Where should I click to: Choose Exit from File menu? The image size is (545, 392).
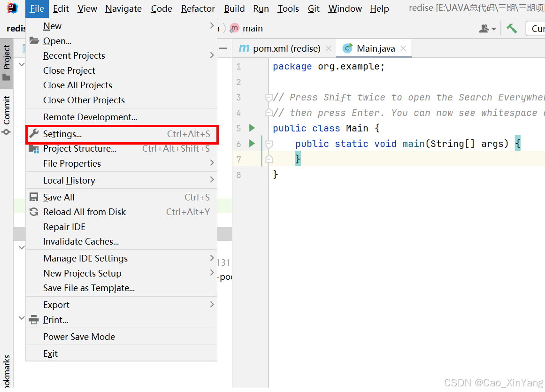point(121,354)
